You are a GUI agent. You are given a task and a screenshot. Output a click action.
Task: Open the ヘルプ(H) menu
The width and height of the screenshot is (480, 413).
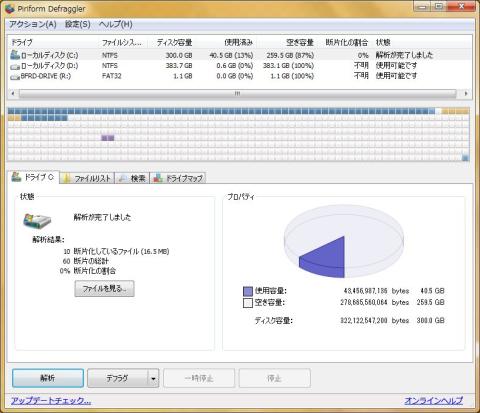116,24
